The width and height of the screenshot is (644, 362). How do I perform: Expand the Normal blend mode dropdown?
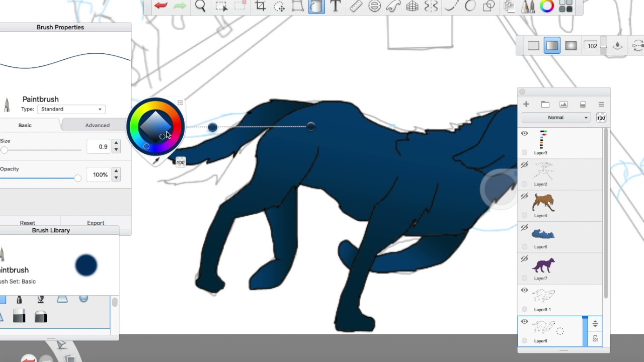pos(556,118)
